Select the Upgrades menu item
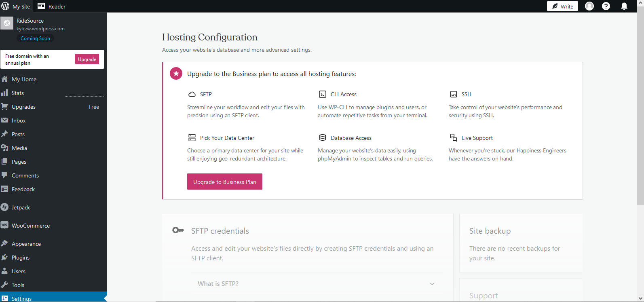 pos(23,107)
